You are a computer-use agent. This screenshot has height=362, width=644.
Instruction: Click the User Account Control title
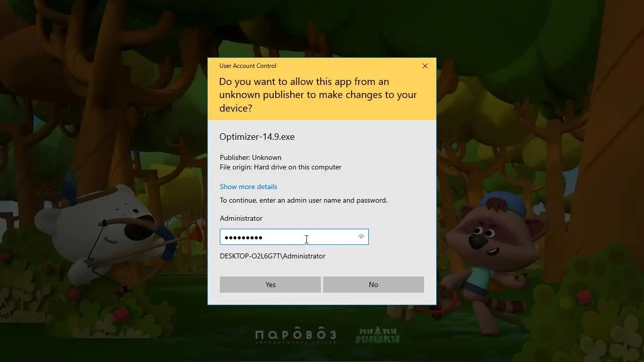click(x=248, y=66)
